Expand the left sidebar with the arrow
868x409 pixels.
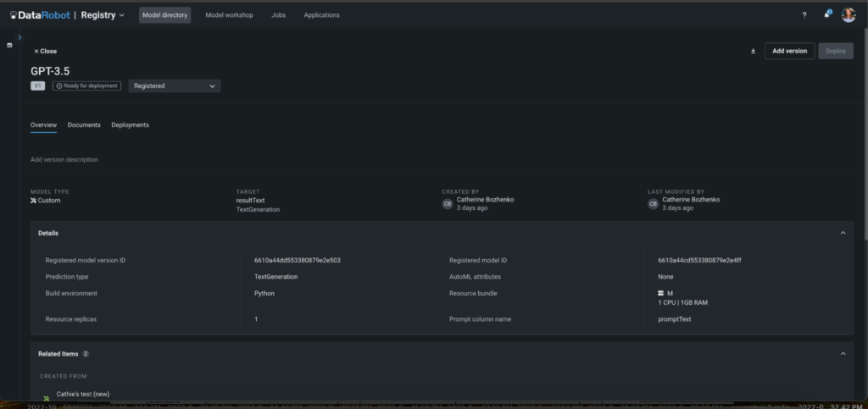(x=19, y=37)
